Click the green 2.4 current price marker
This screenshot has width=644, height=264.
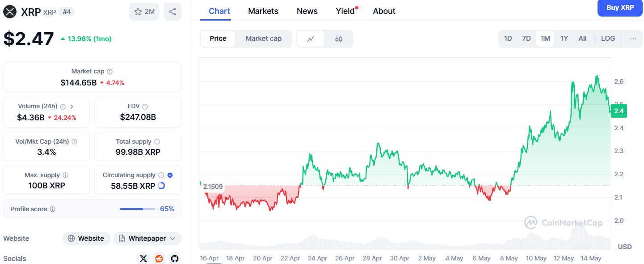click(x=619, y=111)
